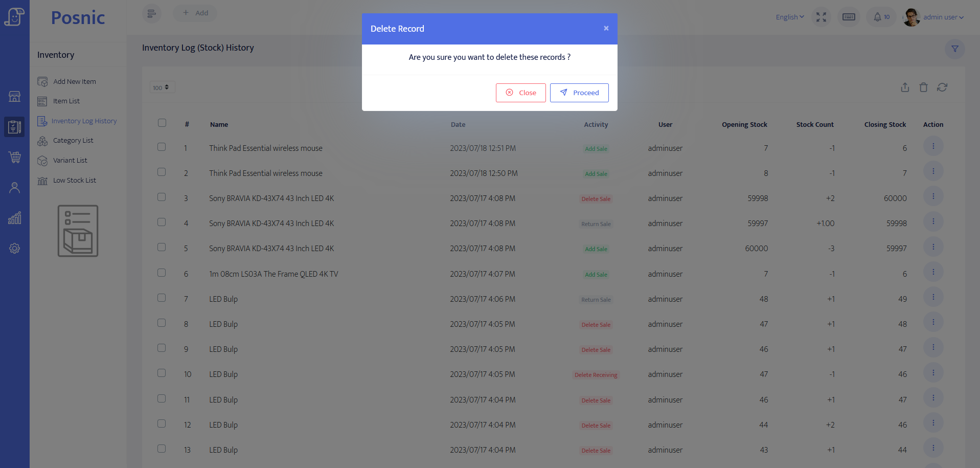Expand the admin user account menu
The height and width of the screenshot is (468, 980).
(943, 17)
